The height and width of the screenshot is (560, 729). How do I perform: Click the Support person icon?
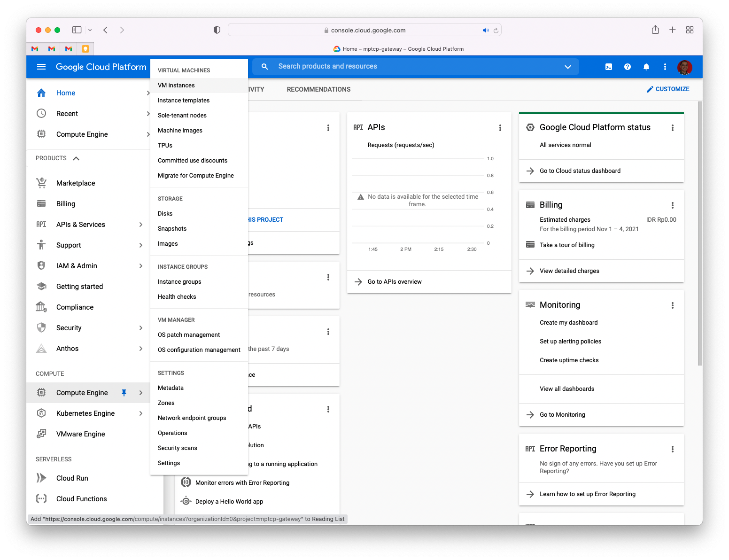point(41,245)
